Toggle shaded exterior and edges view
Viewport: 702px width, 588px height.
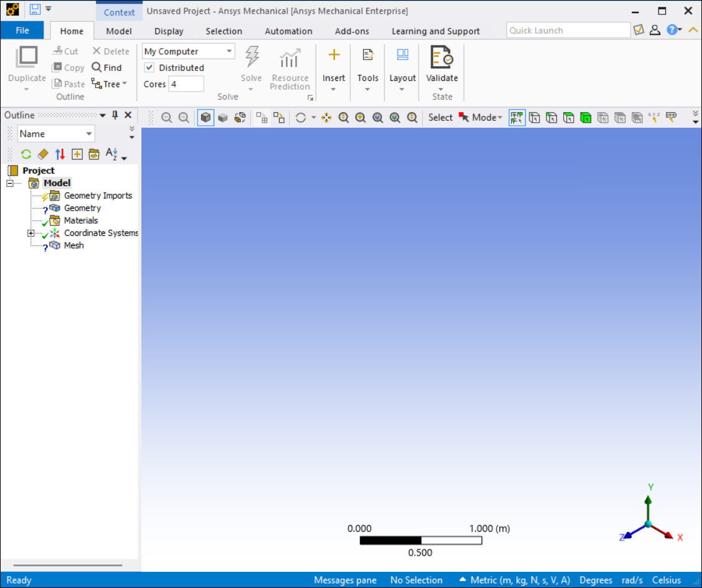206,118
